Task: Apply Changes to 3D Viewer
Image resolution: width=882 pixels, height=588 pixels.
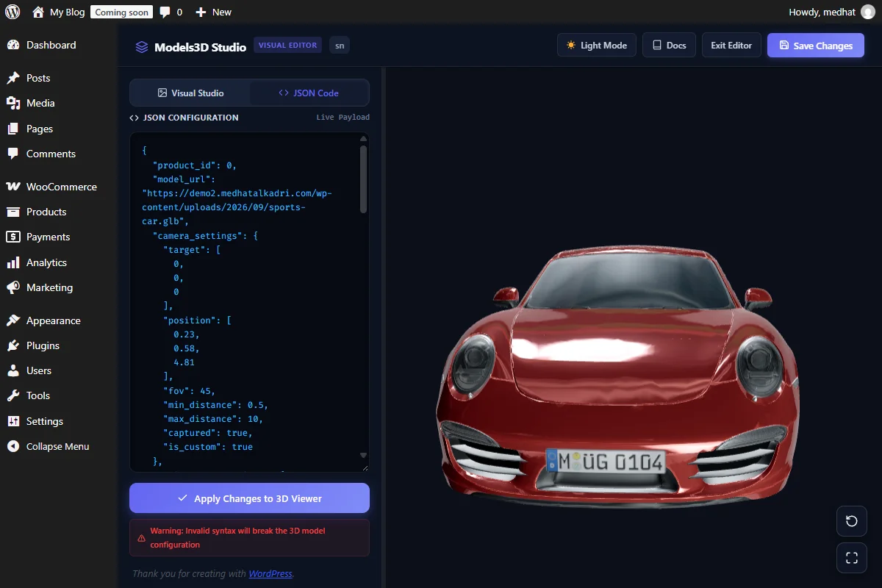Action: pos(249,498)
